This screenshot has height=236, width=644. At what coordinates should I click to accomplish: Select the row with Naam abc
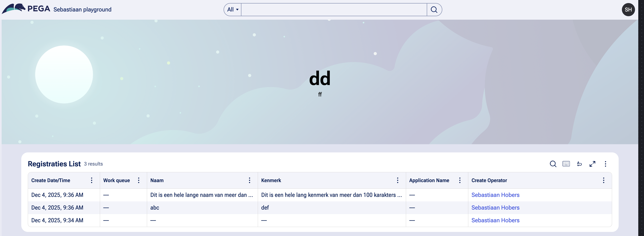(155, 208)
